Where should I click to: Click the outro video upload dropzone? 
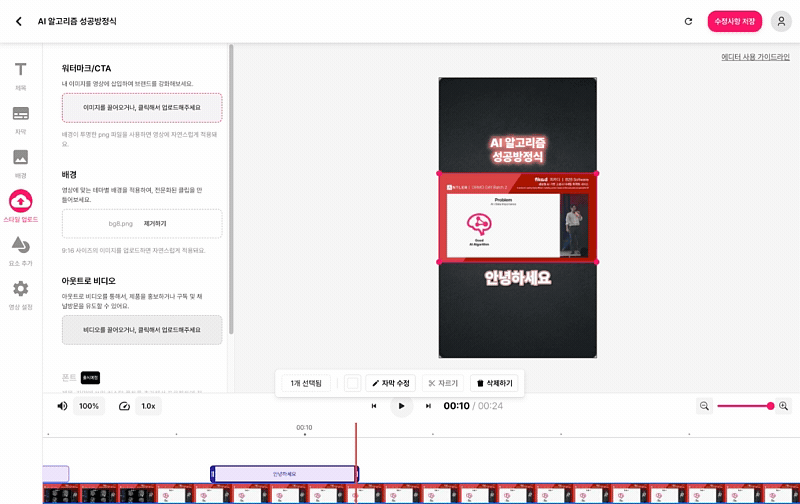[142, 330]
